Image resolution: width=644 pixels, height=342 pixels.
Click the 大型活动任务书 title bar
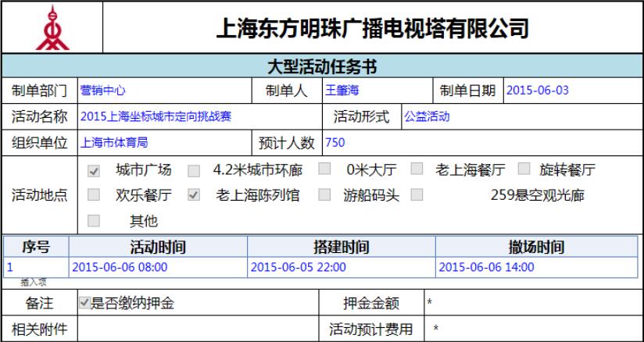click(x=322, y=66)
